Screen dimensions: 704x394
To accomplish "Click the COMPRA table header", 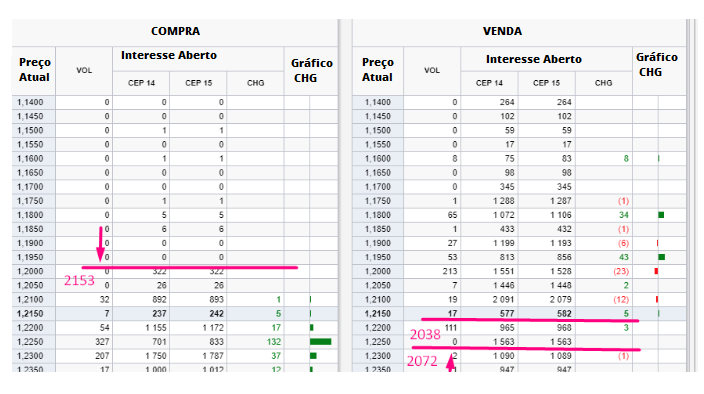I will pos(175,31).
